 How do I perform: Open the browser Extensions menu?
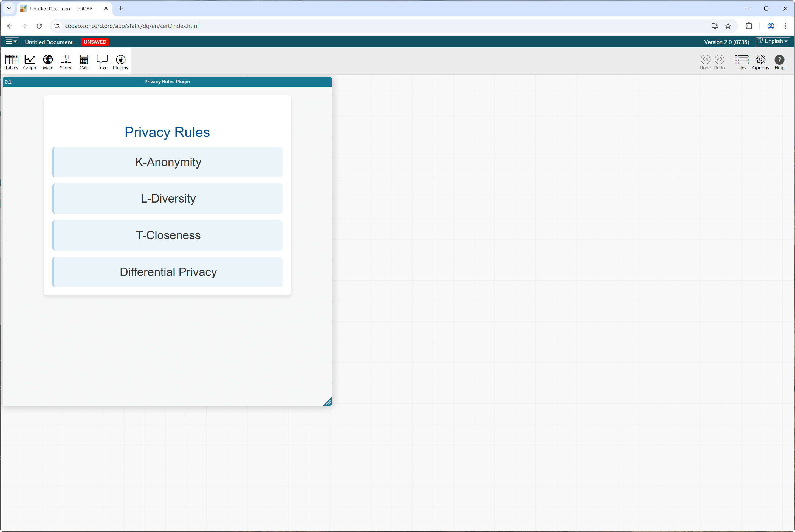click(749, 26)
